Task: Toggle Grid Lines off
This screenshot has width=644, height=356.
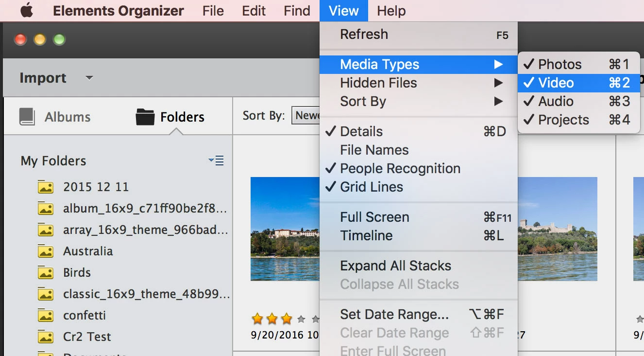Action: pos(419,187)
